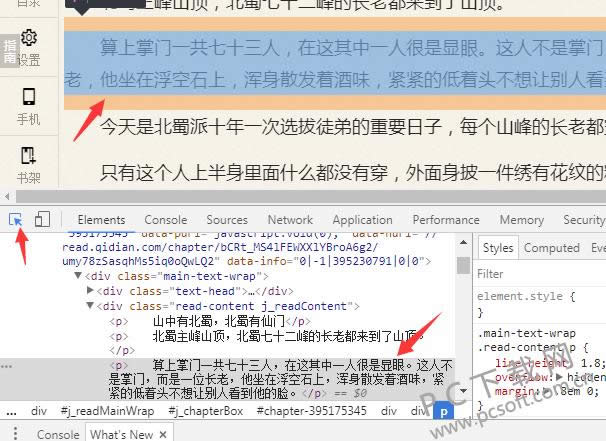The width and height of the screenshot is (606, 441).
Task: Open the Network panel tab
Action: pyautogui.click(x=290, y=220)
